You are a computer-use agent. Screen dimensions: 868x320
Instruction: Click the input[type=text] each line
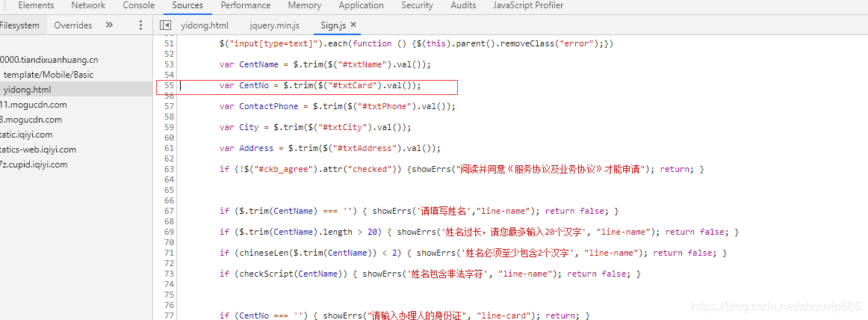click(x=416, y=43)
